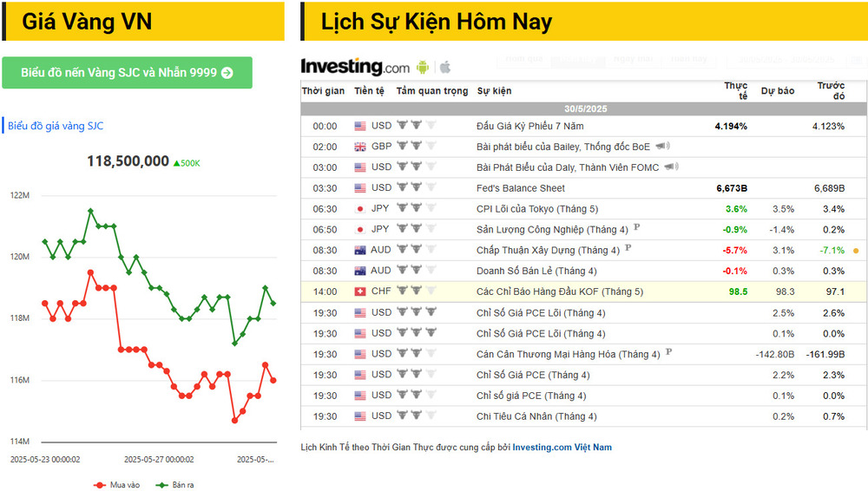Click the orange revised-data dot in the AUD Chấp Thuận Xây Dựng row
Viewport: 868px width, 491px height.
pos(856,251)
